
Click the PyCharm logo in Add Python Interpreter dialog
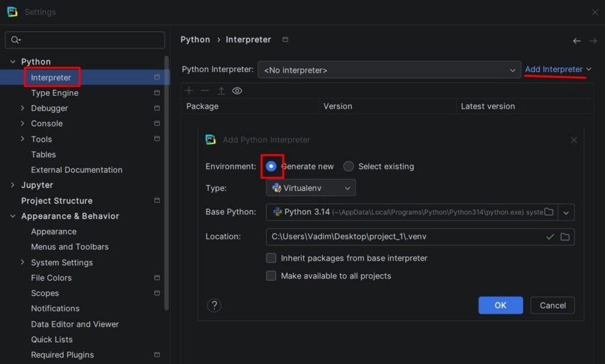[x=211, y=139]
